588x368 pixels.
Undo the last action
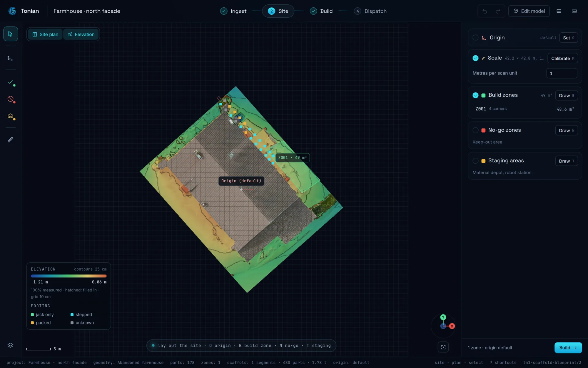point(485,11)
